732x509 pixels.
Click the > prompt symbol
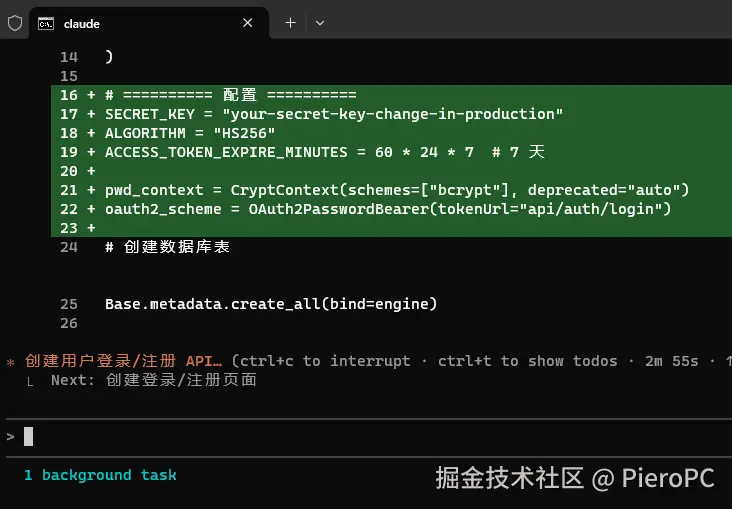click(11, 436)
